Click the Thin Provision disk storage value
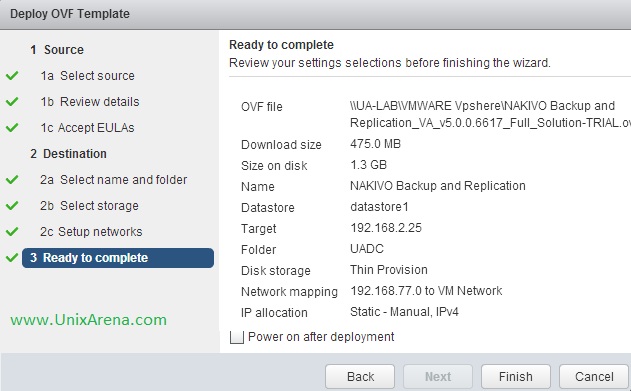This screenshot has width=631, height=391. click(389, 270)
